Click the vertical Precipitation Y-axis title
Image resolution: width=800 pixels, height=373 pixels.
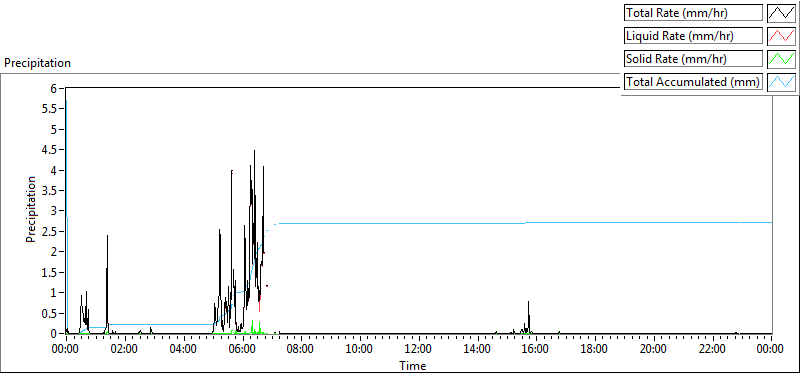coord(31,209)
